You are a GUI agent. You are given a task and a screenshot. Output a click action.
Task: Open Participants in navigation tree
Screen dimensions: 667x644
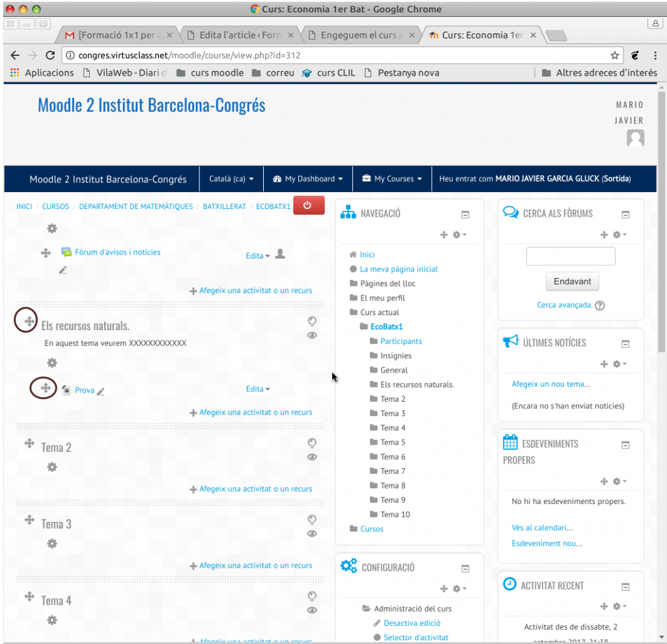tap(401, 341)
